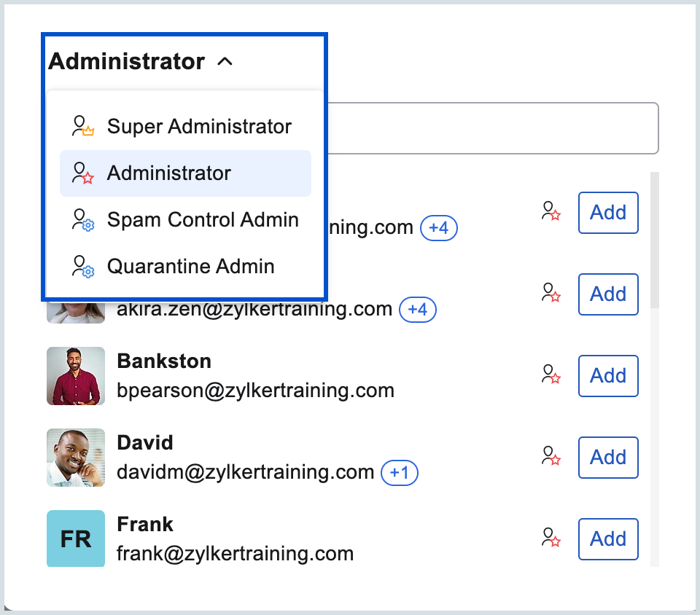This screenshot has width=700, height=615.
Task: Click the admin role icon beside David
Action: [x=551, y=457]
